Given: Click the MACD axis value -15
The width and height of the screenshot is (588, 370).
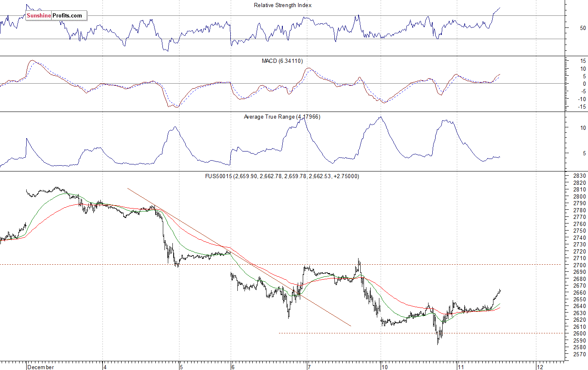Looking at the screenshot, I should coord(582,107).
